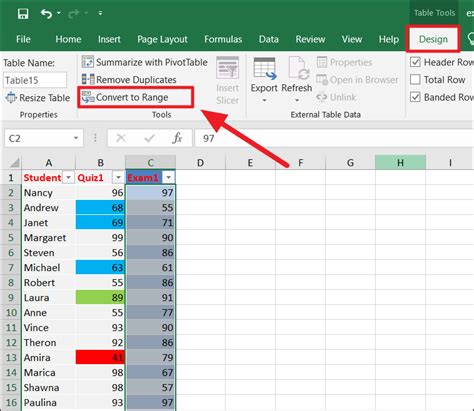Switch to the Review tab
Screen dimensions: 474x411
click(x=310, y=39)
